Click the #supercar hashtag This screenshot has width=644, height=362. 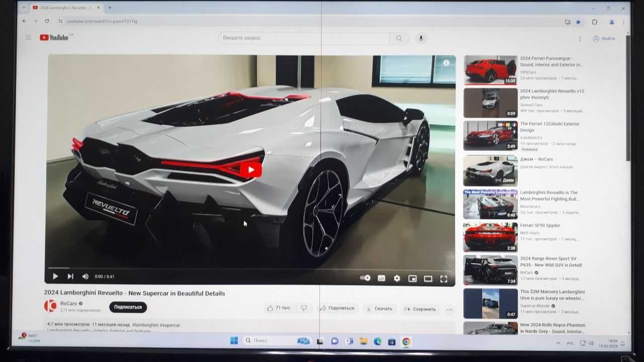coord(170,325)
